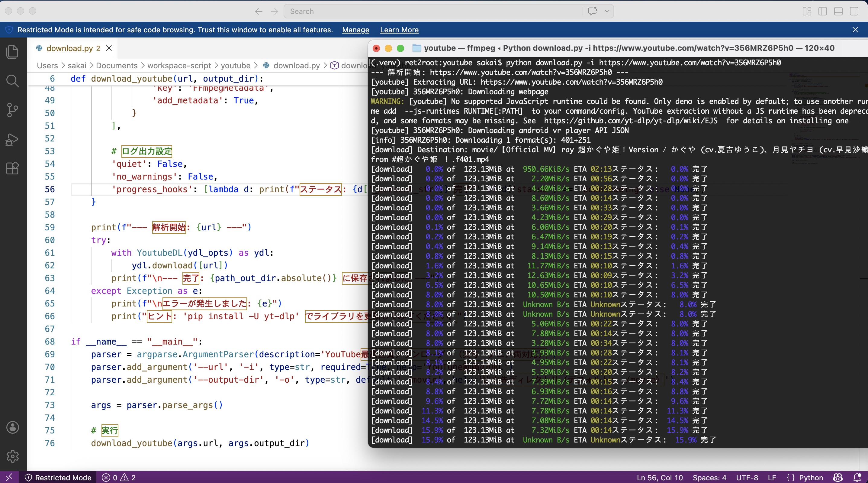This screenshot has width=868, height=483.
Task: Open the search box dropdown chevron
Action: click(x=608, y=11)
